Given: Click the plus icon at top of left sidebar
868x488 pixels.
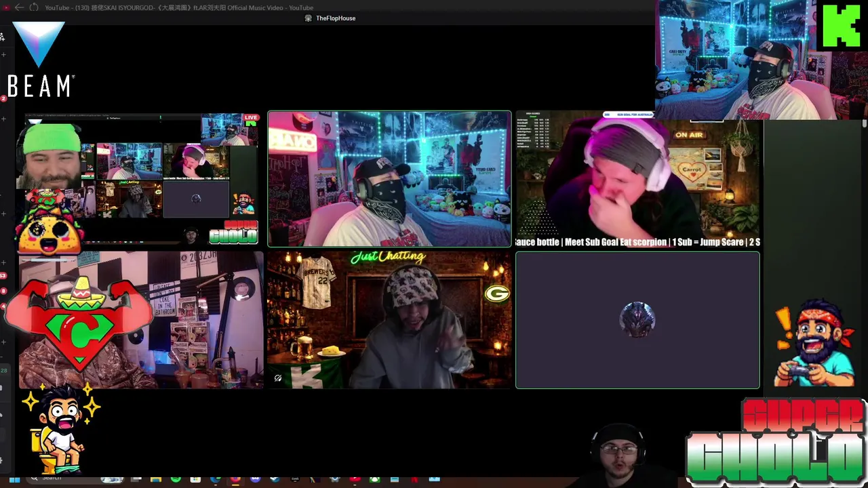Looking at the screenshot, I should (3, 54).
